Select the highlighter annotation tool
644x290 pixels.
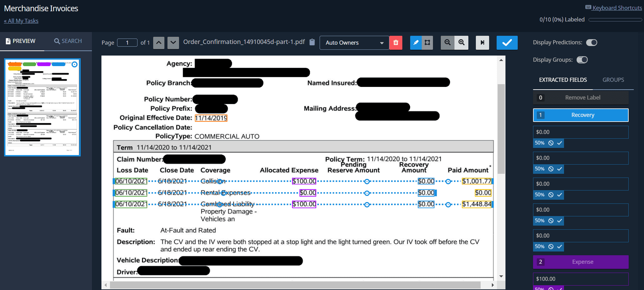click(416, 43)
